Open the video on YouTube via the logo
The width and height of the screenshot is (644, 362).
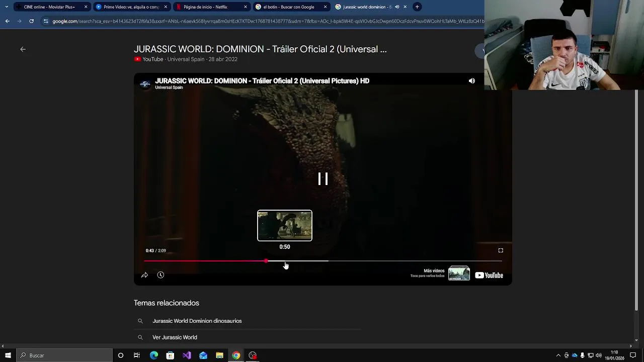(x=489, y=275)
